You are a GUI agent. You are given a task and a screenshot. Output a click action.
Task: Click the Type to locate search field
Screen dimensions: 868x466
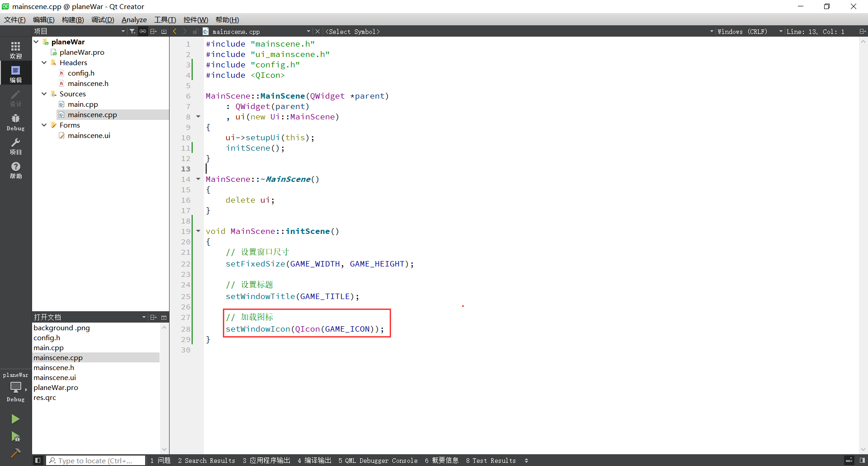[96, 461]
